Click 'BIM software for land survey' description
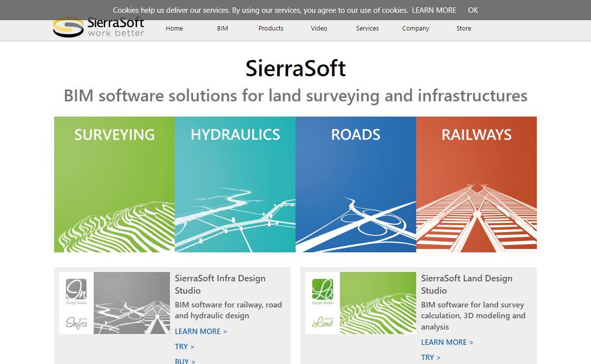This screenshot has height=364, width=591. click(x=473, y=316)
